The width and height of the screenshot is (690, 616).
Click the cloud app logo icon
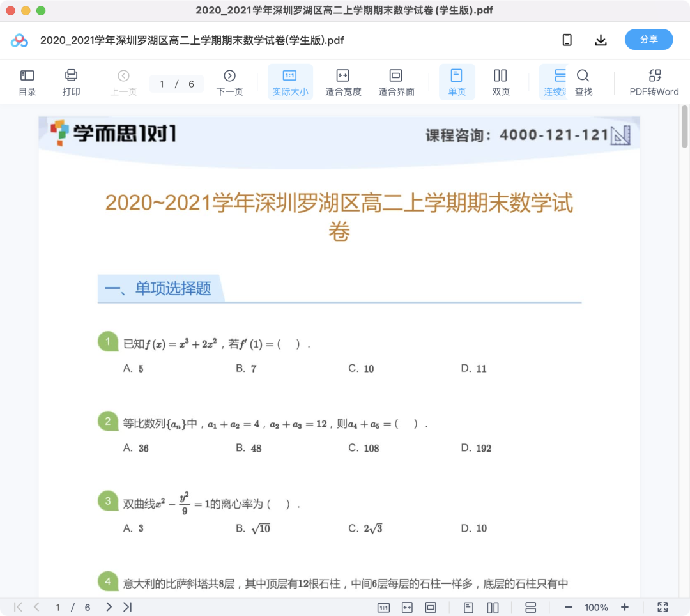19,40
